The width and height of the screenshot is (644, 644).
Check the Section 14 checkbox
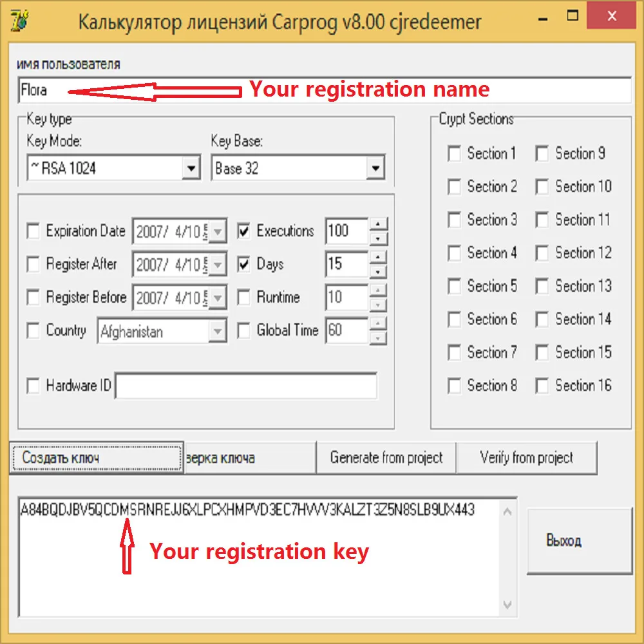pos(542,319)
